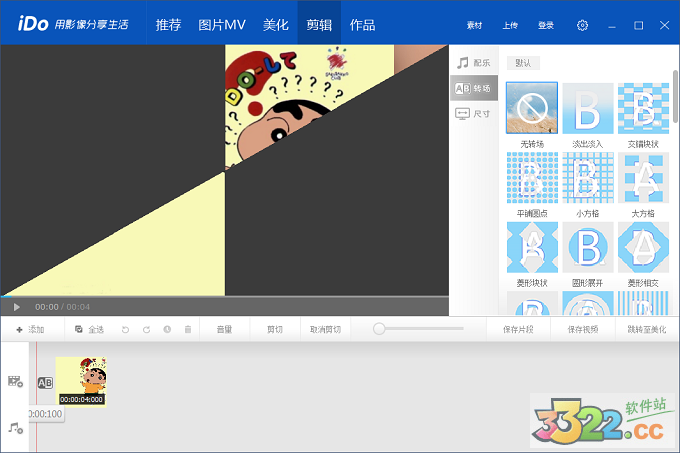This screenshot has height=453, width=680.
Task: Select the 转场 transition panel
Action: tap(474, 88)
